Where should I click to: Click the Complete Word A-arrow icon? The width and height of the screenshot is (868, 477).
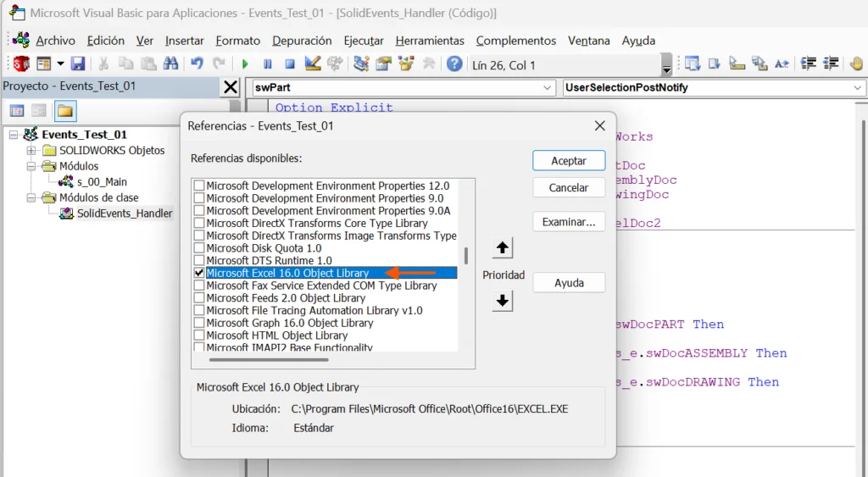coord(781,64)
